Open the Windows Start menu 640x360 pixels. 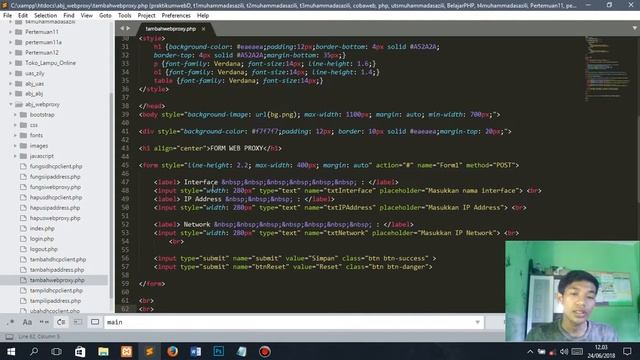(x=11, y=351)
